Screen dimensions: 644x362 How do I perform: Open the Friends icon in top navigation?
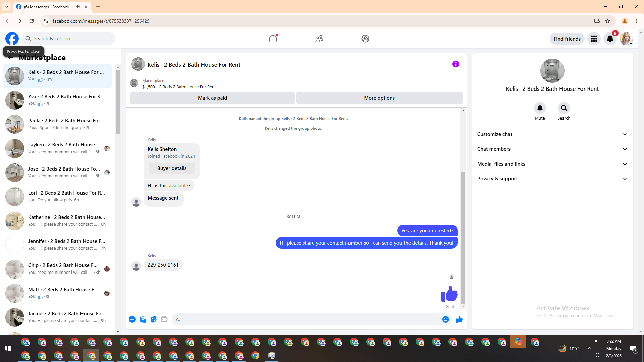319,39
